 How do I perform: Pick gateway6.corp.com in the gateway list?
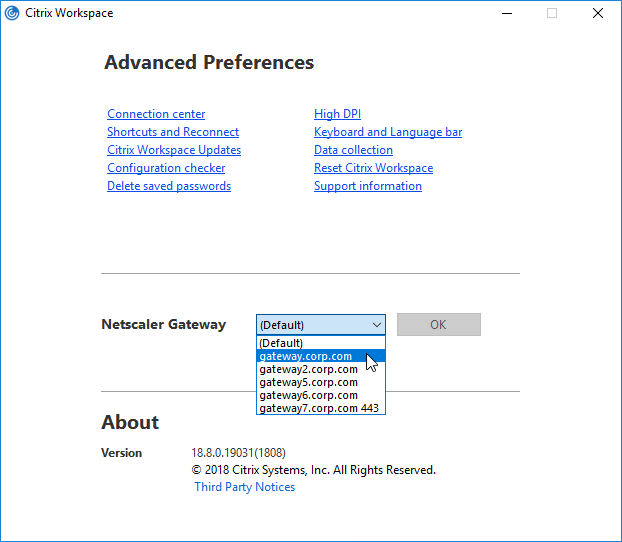(x=321, y=395)
